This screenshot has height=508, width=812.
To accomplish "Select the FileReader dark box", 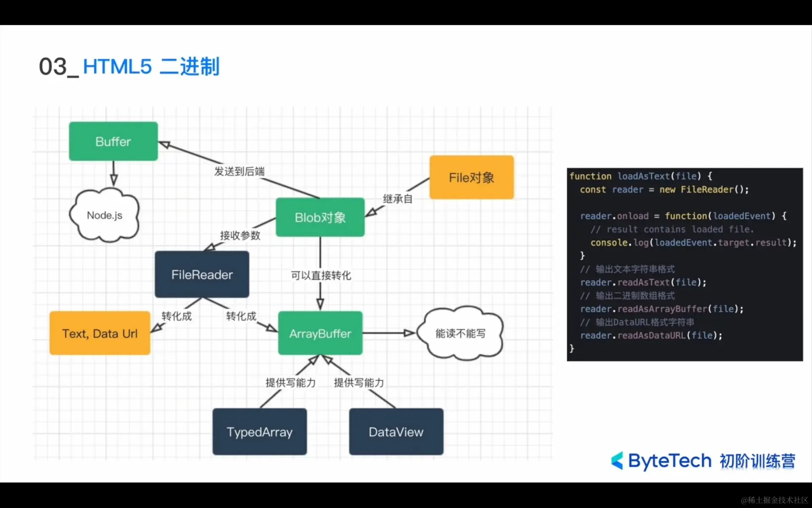I will pos(202,275).
